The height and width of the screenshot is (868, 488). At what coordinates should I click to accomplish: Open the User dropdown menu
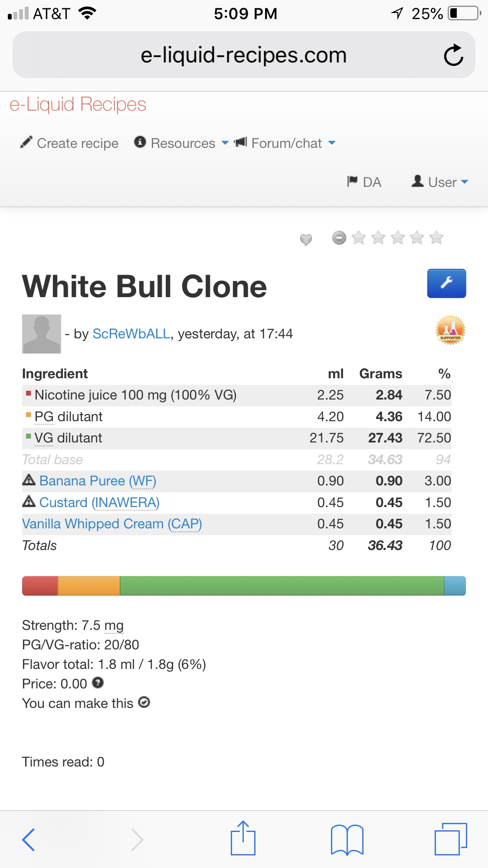(x=440, y=182)
